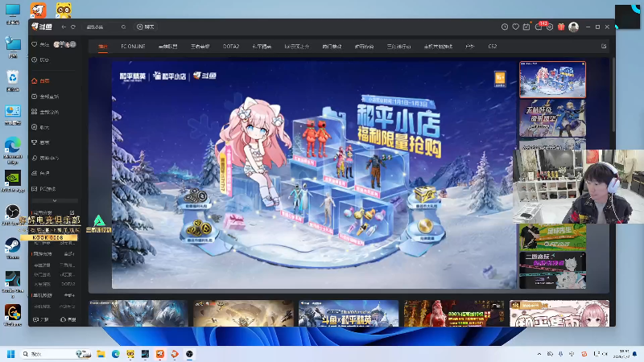This screenshot has width=644, height=362.
Task: Open the chat button beside search
Action: 146,27
